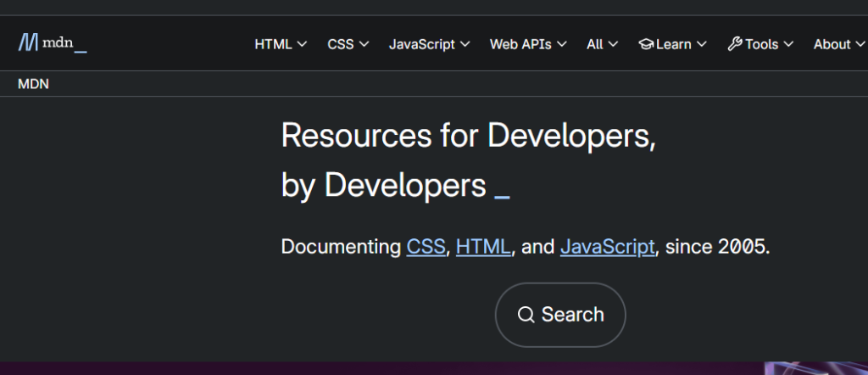Click the MDN logo icon
The image size is (868, 375).
click(28, 42)
